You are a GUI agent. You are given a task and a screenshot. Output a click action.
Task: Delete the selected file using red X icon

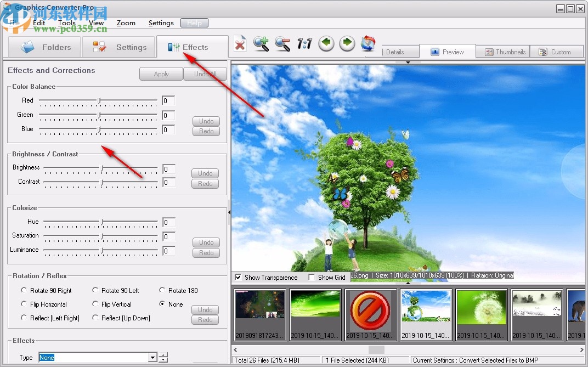(240, 44)
